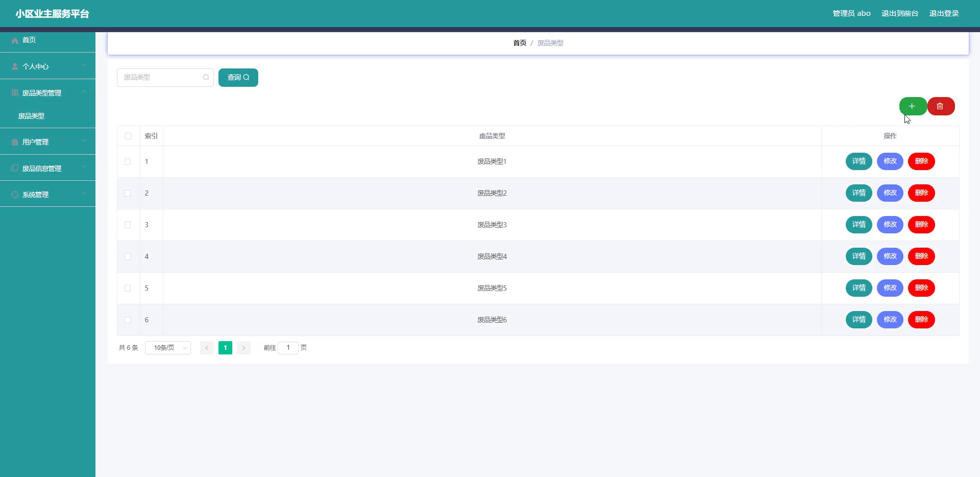Screen dimensions: 980x477
Task: Open the 10条/页 page size dropdown
Action: coord(168,348)
